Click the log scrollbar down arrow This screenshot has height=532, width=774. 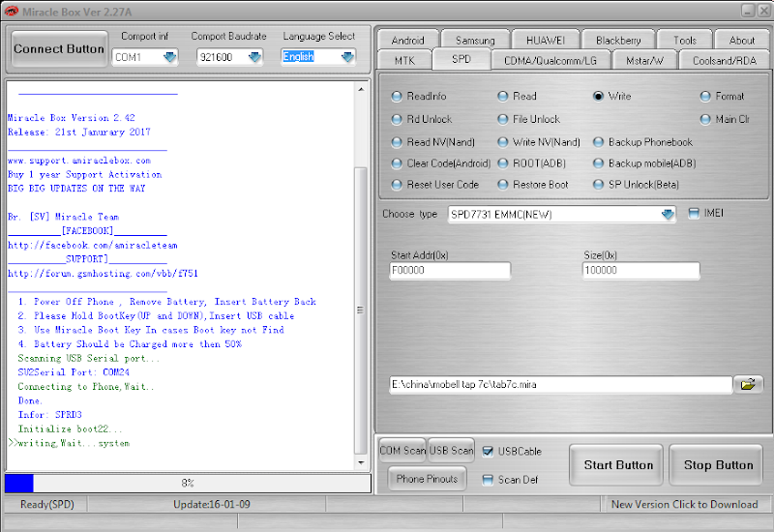pyautogui.click(x=361, y=462)
